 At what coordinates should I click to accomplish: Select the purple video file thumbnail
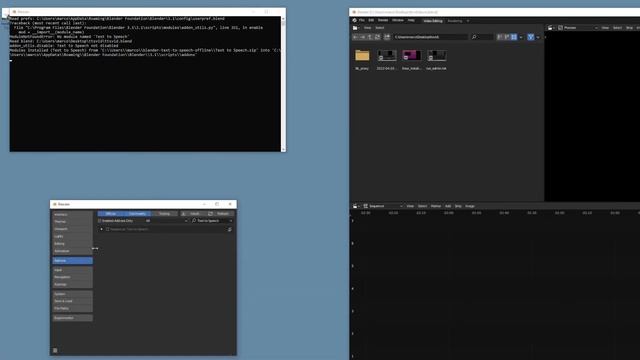tap(411, 55)
